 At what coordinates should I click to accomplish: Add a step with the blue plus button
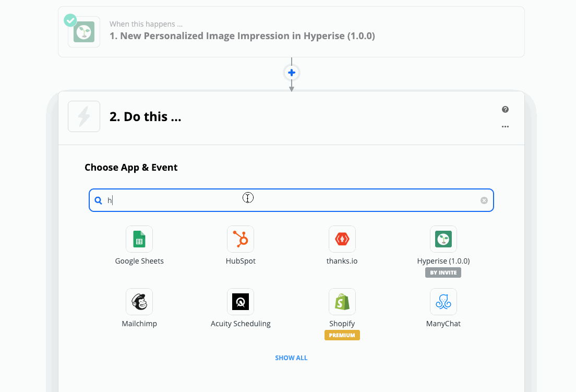(x=292, y=73)
